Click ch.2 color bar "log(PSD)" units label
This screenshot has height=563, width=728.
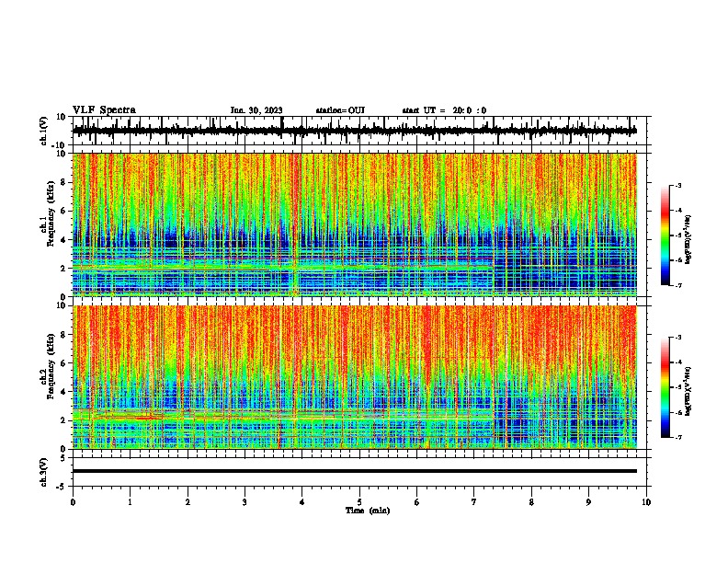(688, 391)
